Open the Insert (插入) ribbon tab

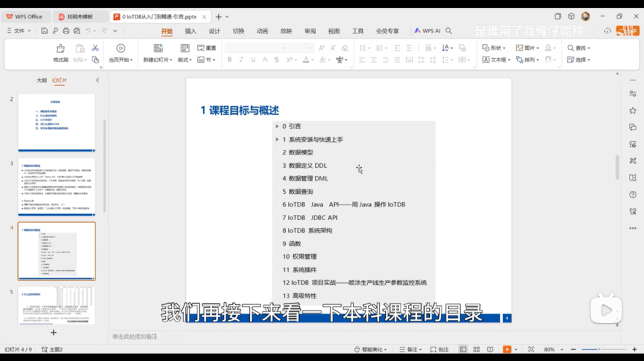191,31
